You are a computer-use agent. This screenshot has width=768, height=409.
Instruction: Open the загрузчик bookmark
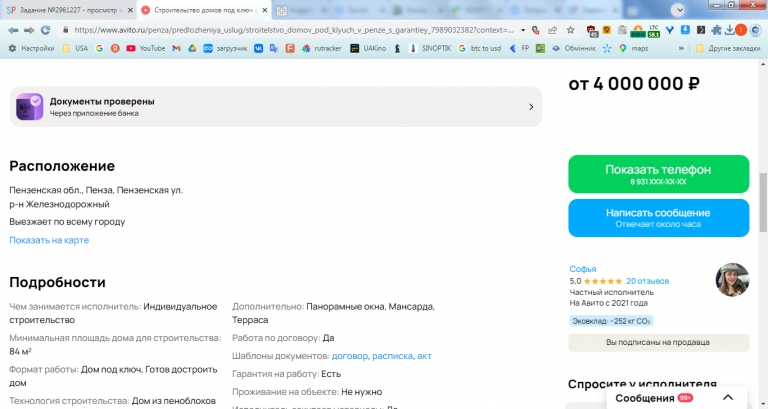225,48
